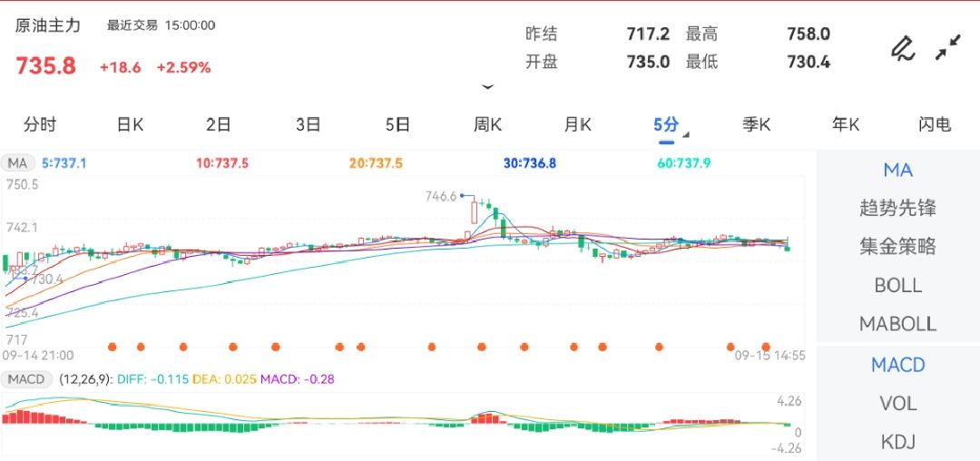This screenshot has height=461, width=980.
Task: Click the 开盘 value 735.0
Action: [x=648, y=62]
